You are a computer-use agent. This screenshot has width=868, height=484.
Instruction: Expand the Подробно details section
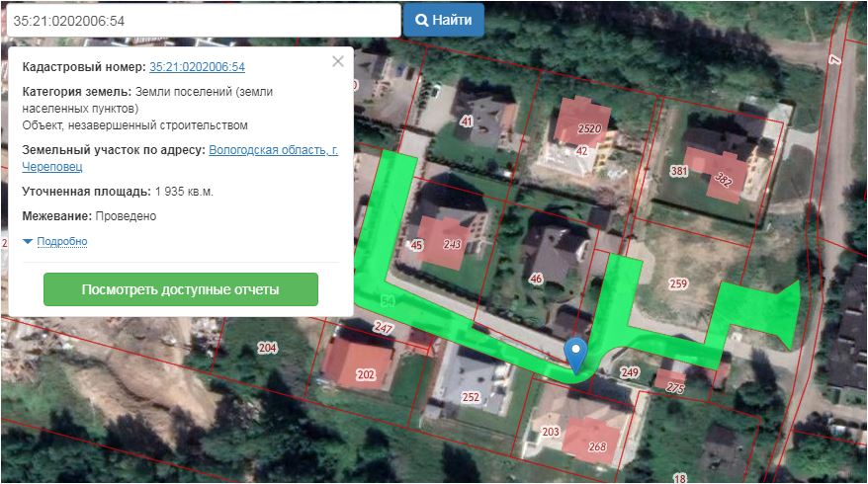click(61, 241)
